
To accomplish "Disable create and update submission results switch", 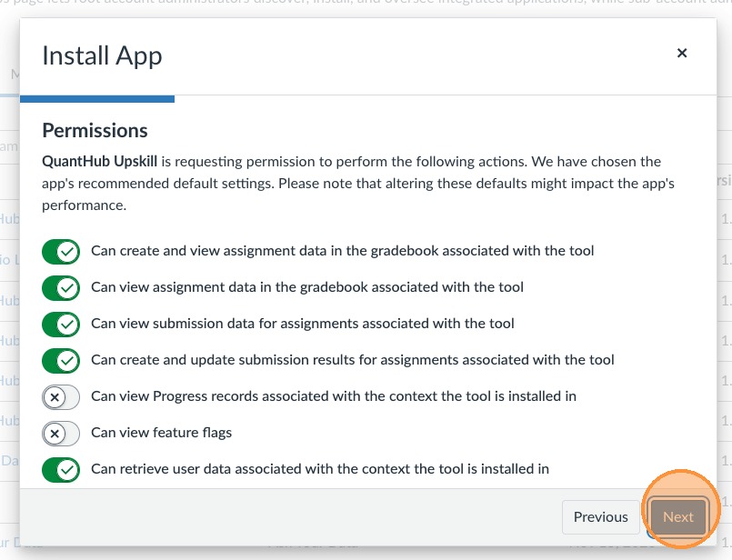I will pos(61,360).
